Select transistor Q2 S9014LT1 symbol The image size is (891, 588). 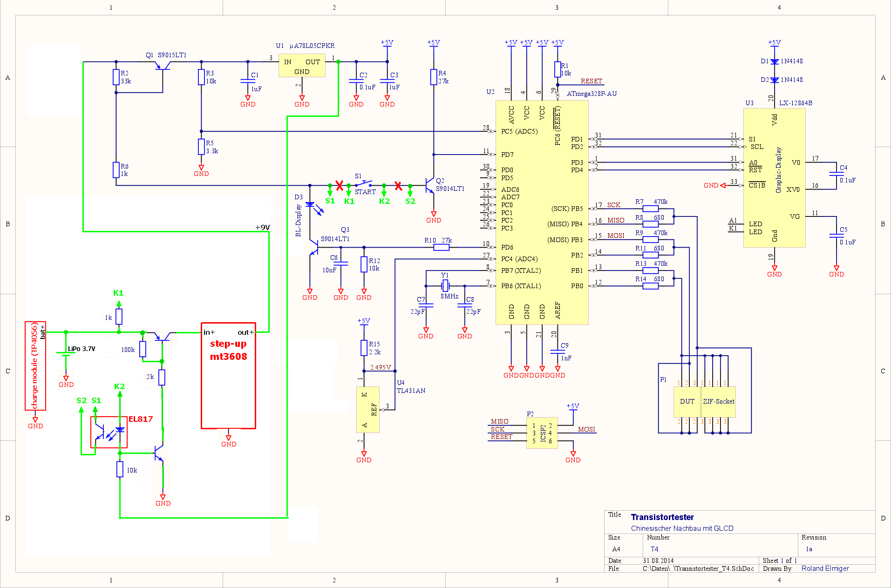pos(429,185)
